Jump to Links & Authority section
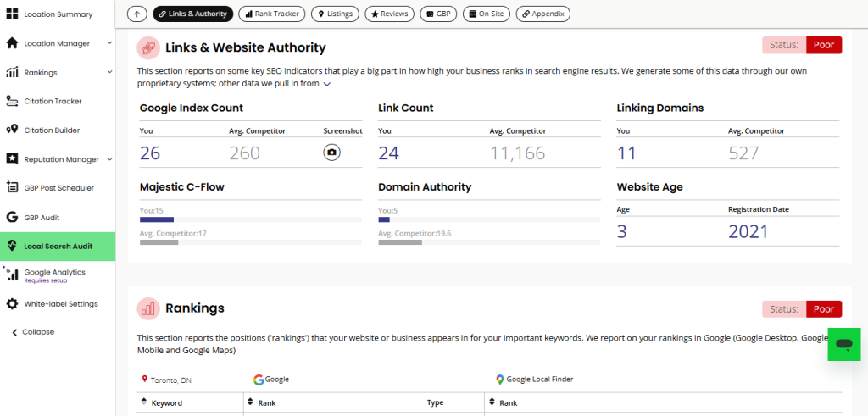868x416 pixels. click(x=193, y=14)
